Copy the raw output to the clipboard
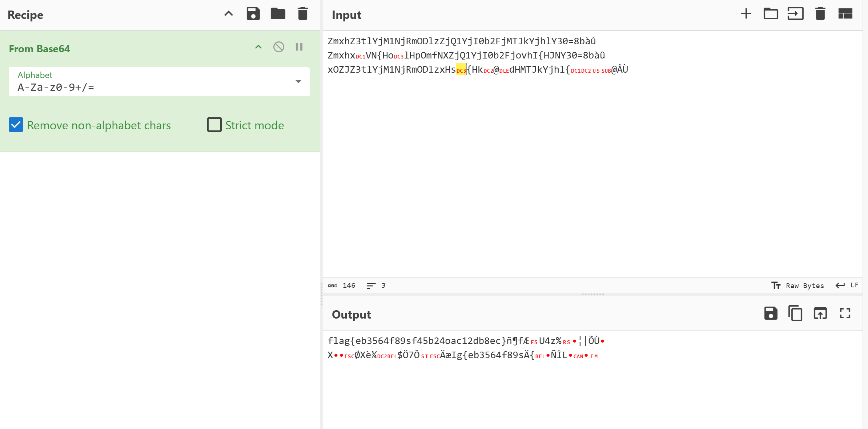The width and height of the screenshot is (868, 429). click(795, 313)
